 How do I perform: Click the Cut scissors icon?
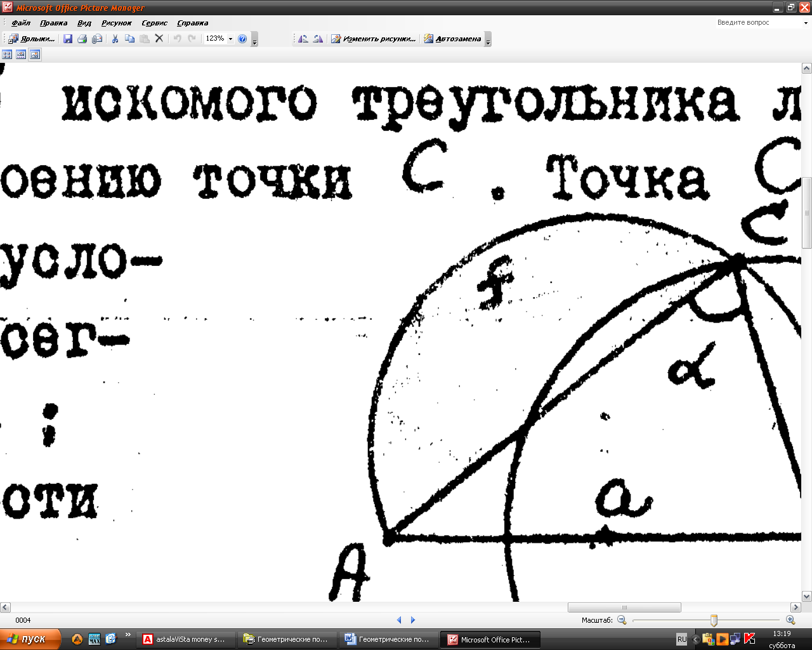click(x=115, y=39)
